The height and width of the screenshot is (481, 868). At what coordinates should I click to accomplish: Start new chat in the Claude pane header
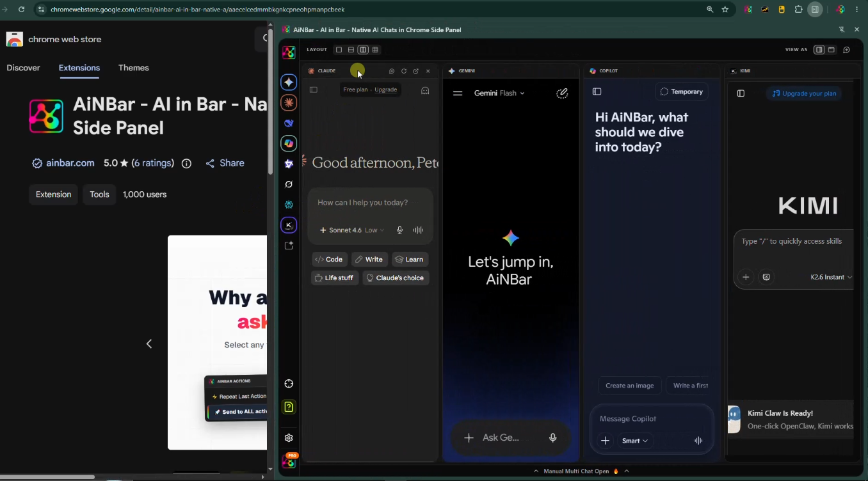pos(392,71)
